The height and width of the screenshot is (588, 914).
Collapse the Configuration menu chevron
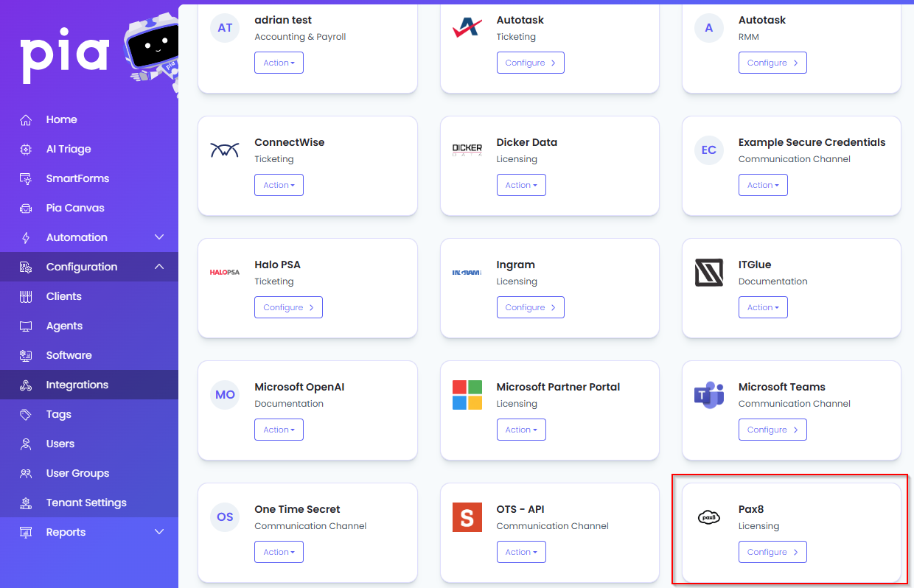click(159, 267)
